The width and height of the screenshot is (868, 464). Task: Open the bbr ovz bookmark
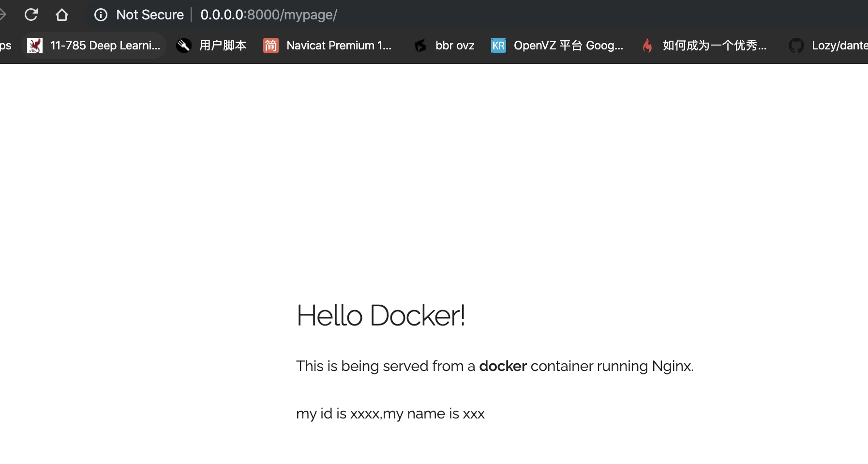(x=454, y=46)
